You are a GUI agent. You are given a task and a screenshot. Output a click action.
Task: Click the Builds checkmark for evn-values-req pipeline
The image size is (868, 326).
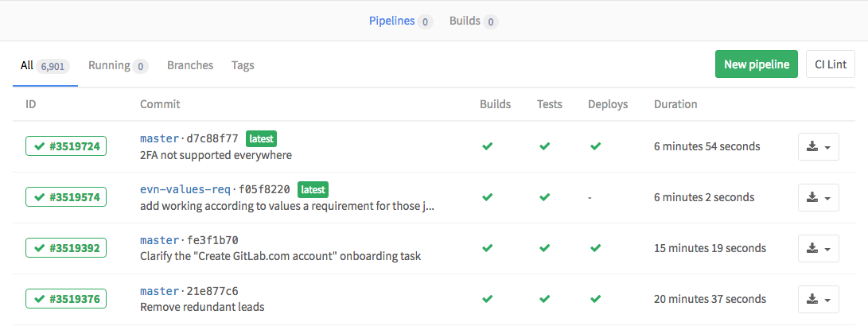(488, 197)
